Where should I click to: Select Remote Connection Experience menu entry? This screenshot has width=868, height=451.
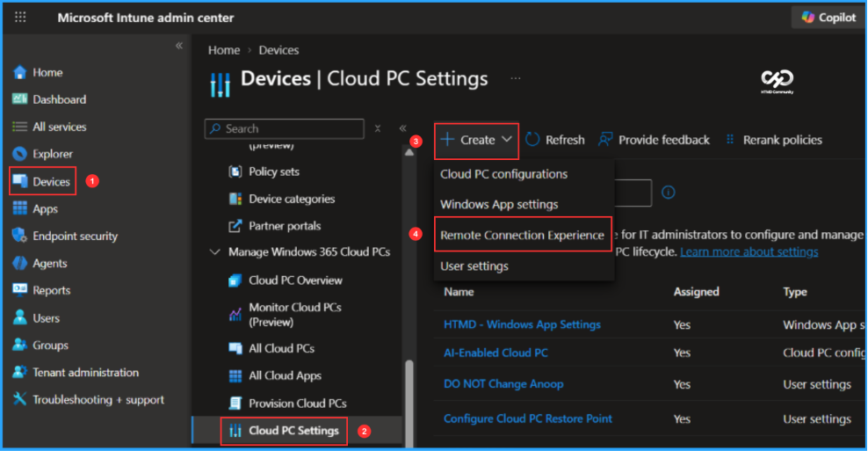click(x=522, y=235)
